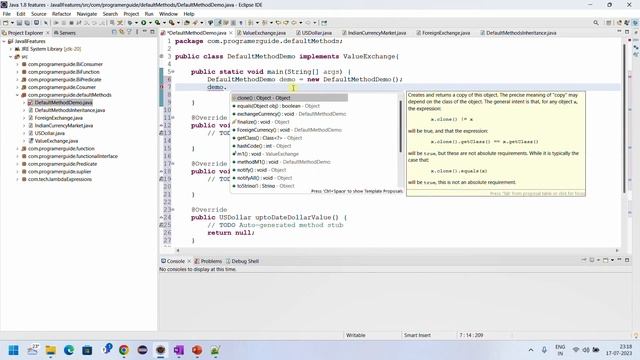
Task: Maximize the Console view
Action: (x=627, y=260)
